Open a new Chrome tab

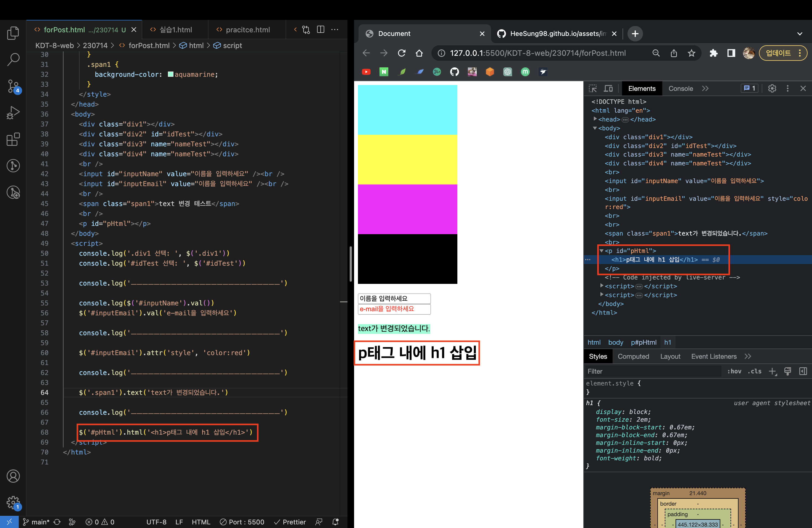[x=635, y=34]
